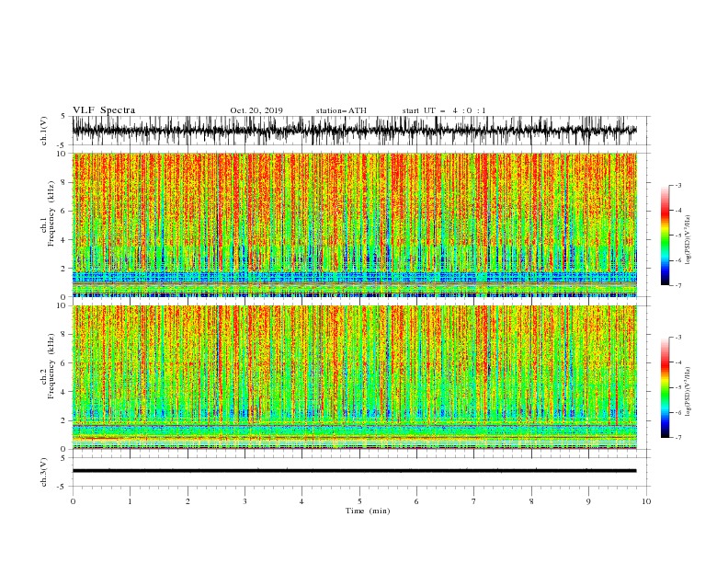Click the 'start UT = 4 :0 :1' text
The image size is (728, 563).
pos(444,110)
